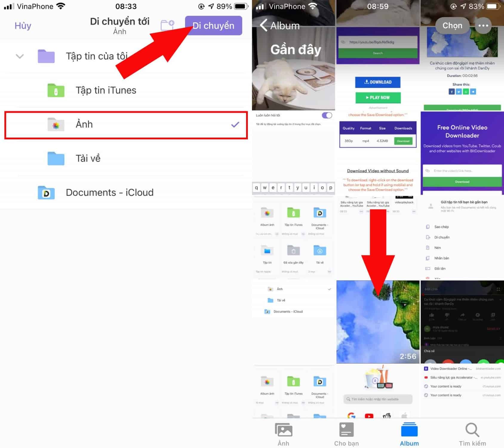Tap the Tập tin của tôi purple folder icon
The width and height of the screenshot is (504, 448).
coord(46,56)
